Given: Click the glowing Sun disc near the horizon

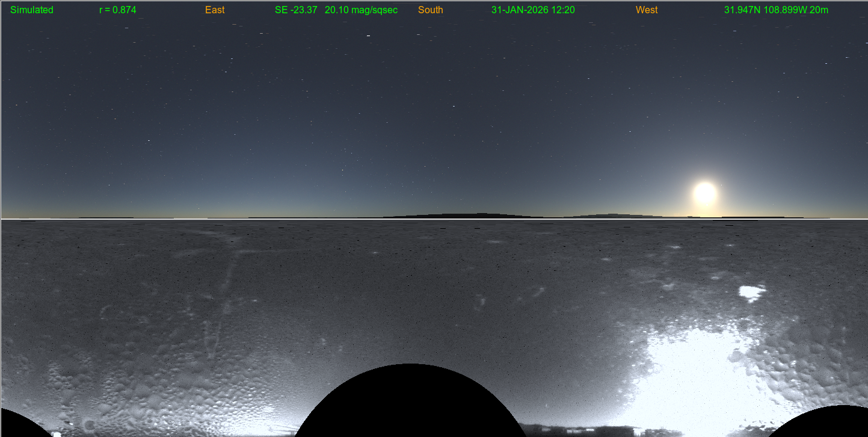Looking at the screenshot, I should (705, 193).
